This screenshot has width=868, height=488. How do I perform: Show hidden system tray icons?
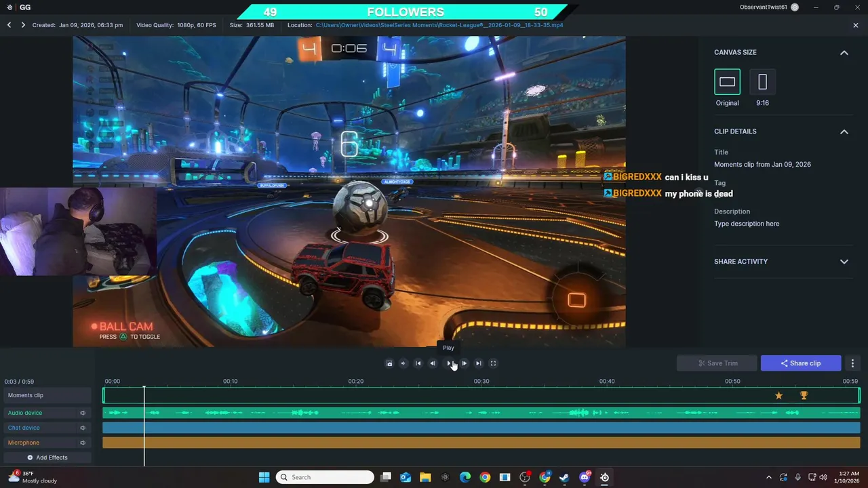768,477
